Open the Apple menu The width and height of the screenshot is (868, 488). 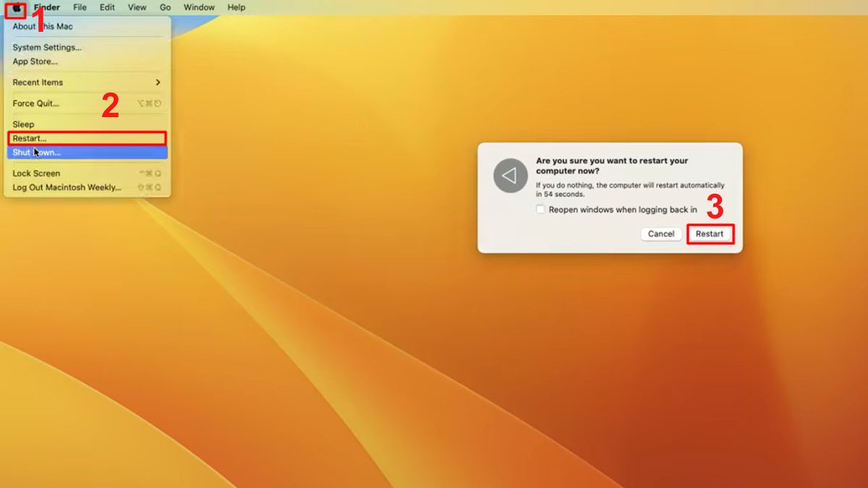16,7
